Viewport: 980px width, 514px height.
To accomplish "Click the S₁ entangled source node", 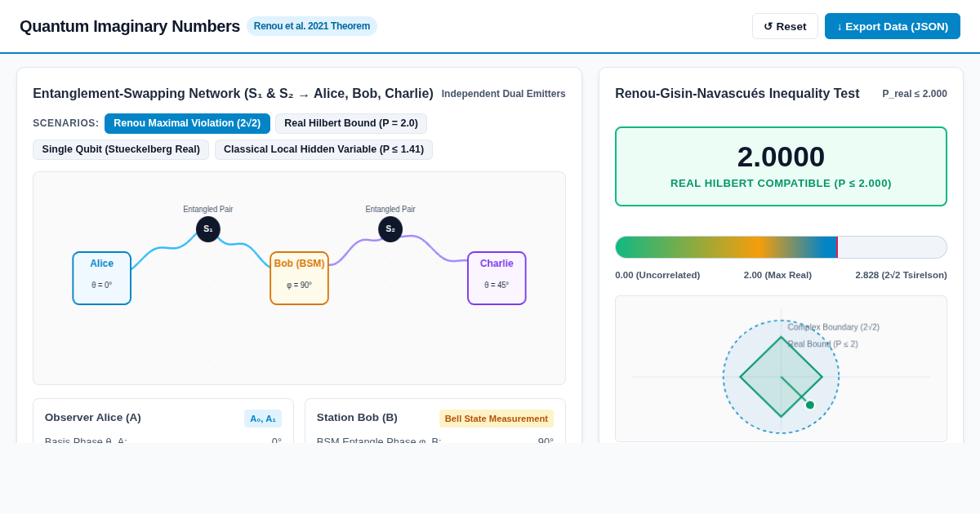I will (x=208, y=229).
